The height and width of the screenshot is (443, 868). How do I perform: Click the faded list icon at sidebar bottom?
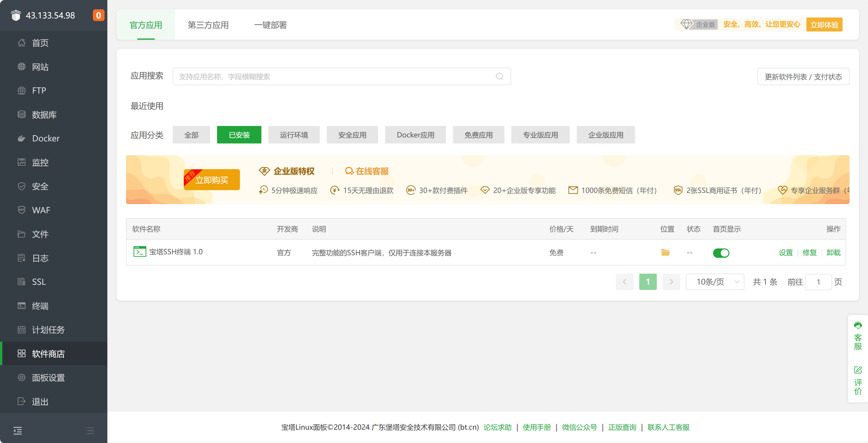pos(90,431)
